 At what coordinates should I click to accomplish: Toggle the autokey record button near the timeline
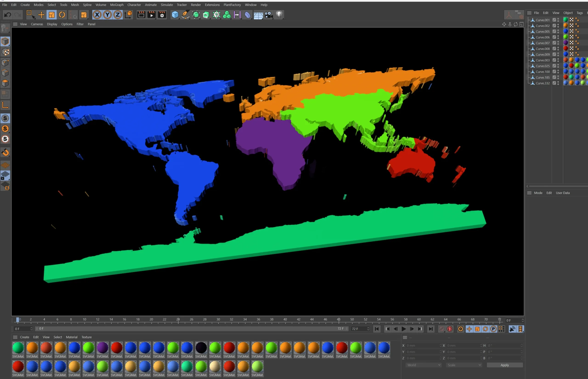pos(450,329)
